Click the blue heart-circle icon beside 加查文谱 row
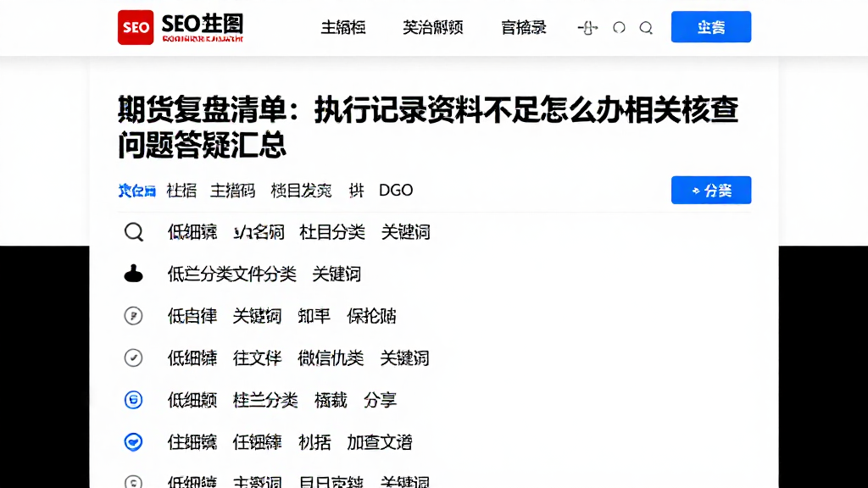Image resolution: width=868 pixels, height=488 pixels. (133, 441)
